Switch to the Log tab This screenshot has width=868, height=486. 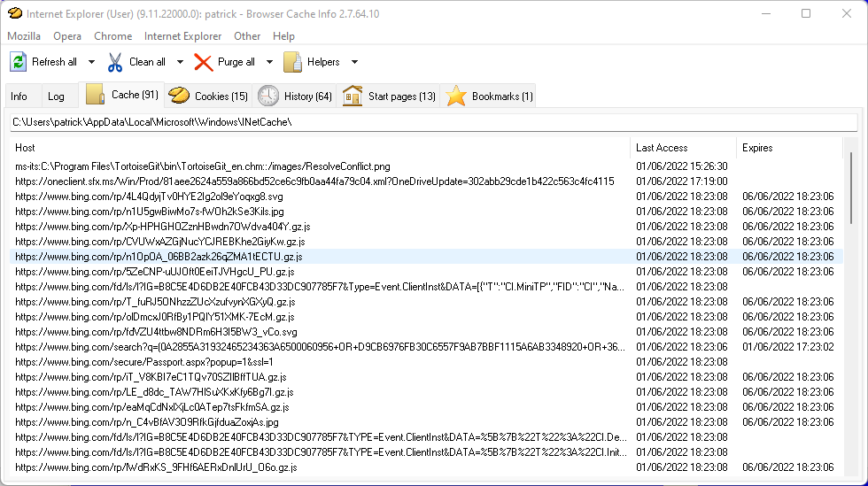56,96
